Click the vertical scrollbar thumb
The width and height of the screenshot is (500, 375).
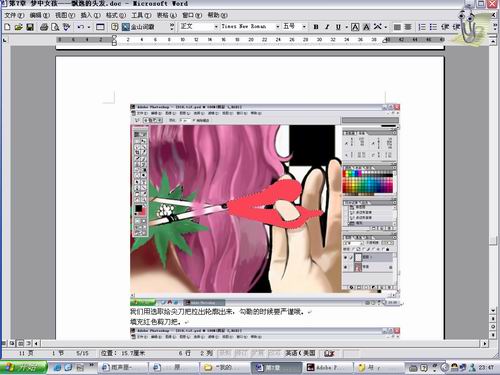[493, 241]
